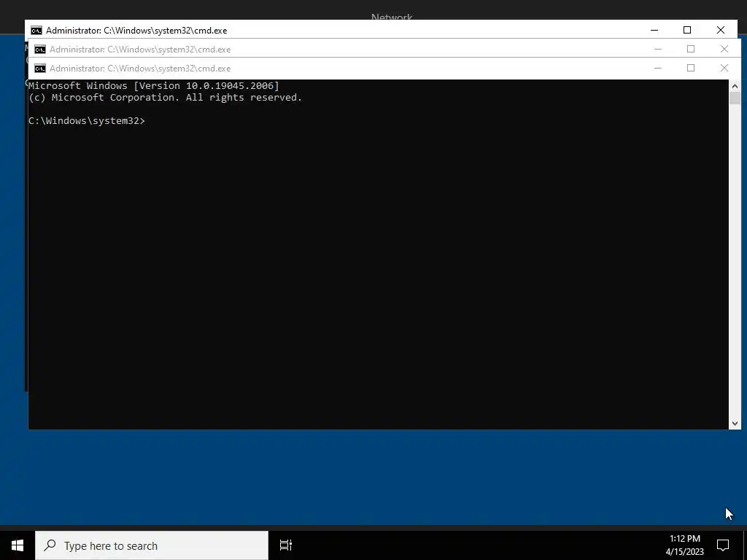Click the second cmd window's title text

(x=140, y=50)
